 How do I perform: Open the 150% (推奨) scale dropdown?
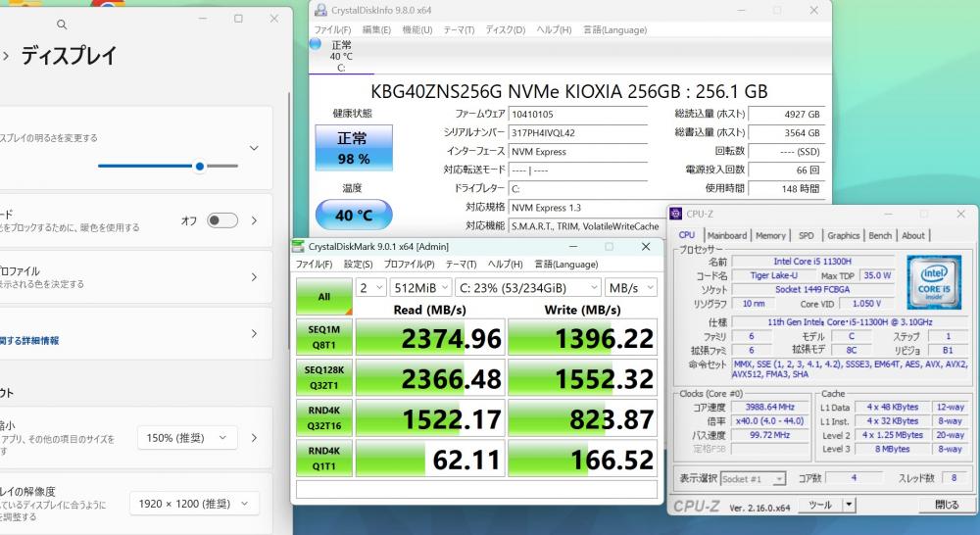coord(187,438)
